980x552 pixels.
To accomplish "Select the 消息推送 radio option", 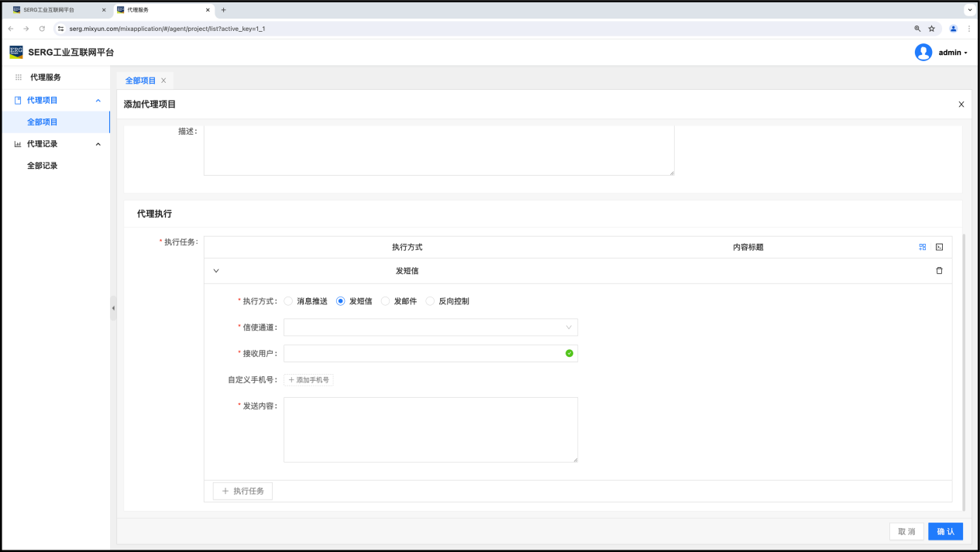I will 288,301.
